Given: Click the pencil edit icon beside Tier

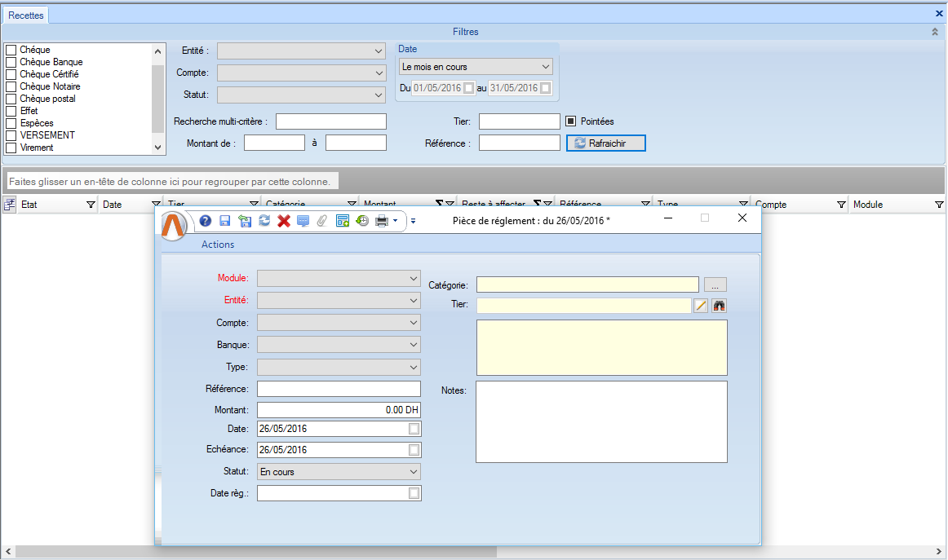Looking at the screenshot, I should point(701,306).
